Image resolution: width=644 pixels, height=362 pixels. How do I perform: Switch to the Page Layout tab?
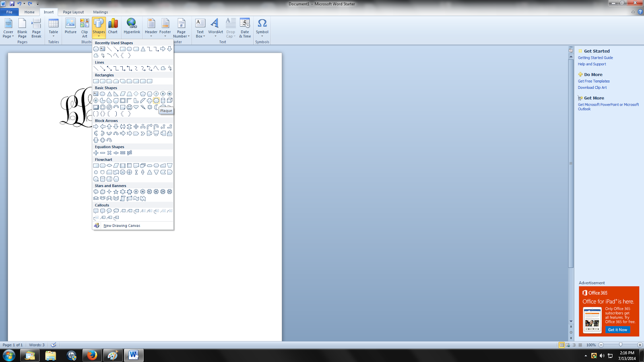(x=73, y=12)
